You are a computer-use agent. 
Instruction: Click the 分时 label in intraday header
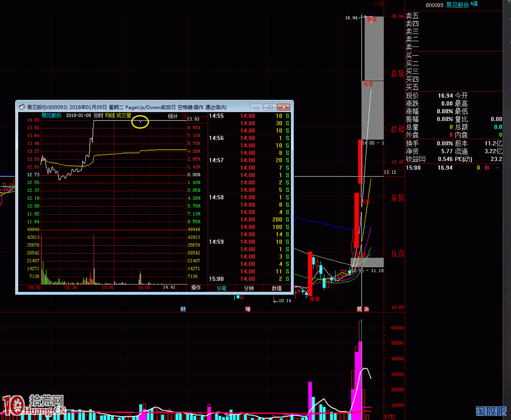coord(98,116)
